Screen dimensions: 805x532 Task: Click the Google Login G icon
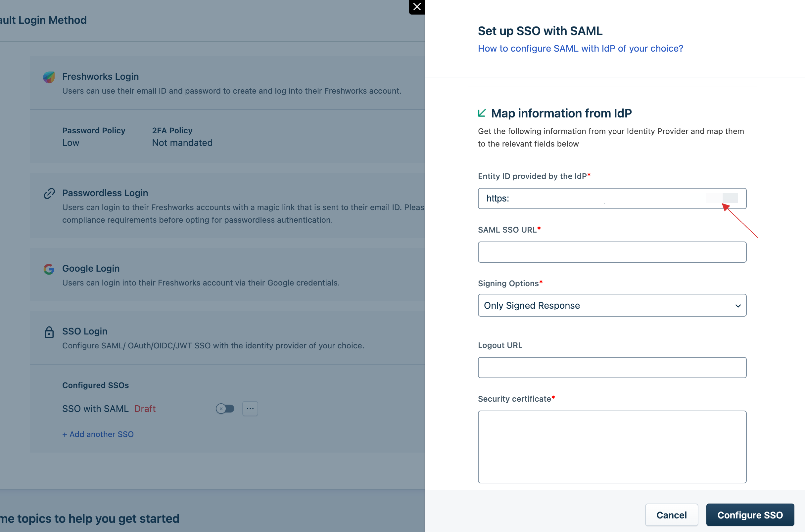(49, 268)
